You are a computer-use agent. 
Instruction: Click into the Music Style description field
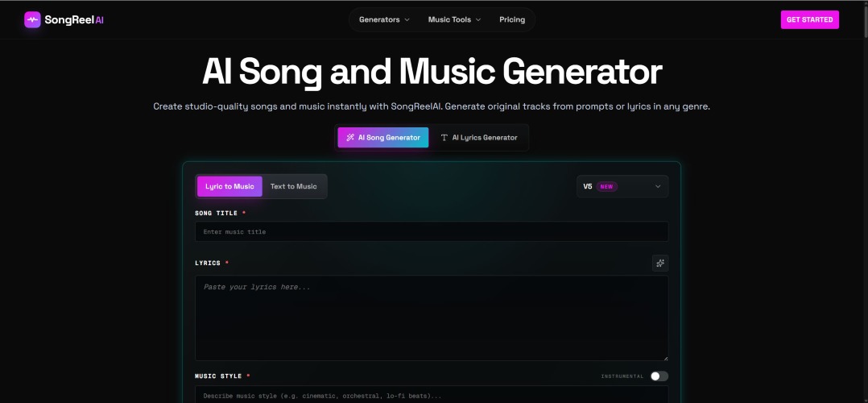432,395
